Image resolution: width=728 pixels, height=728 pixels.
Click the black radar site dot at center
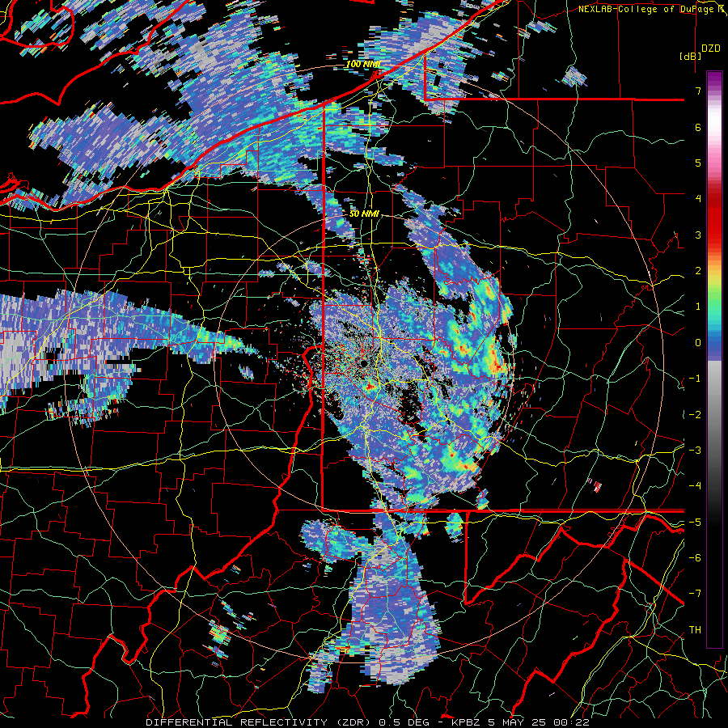(364, 363)
